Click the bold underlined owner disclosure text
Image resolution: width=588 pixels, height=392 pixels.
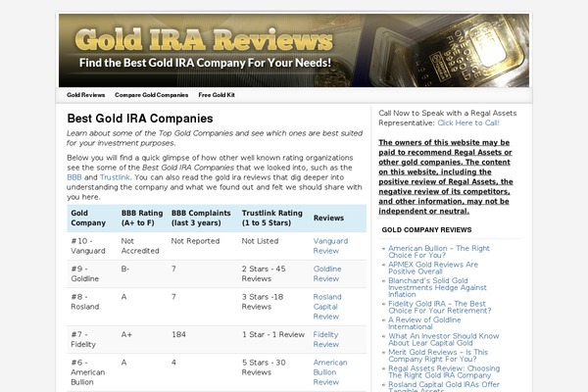click(x=446, y=176)
